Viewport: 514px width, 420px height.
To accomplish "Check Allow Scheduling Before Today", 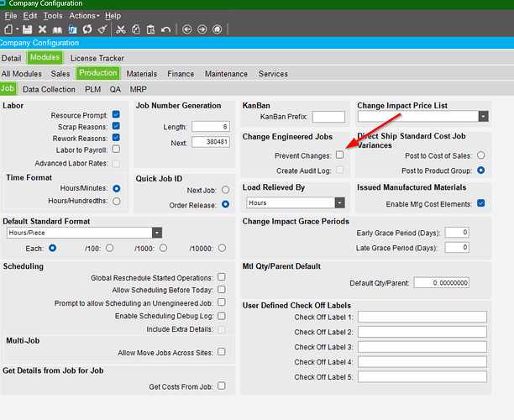I will tap(222, 290).
